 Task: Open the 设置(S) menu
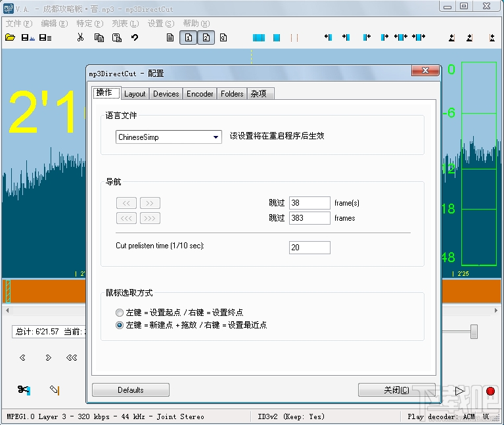coord(161,24)
